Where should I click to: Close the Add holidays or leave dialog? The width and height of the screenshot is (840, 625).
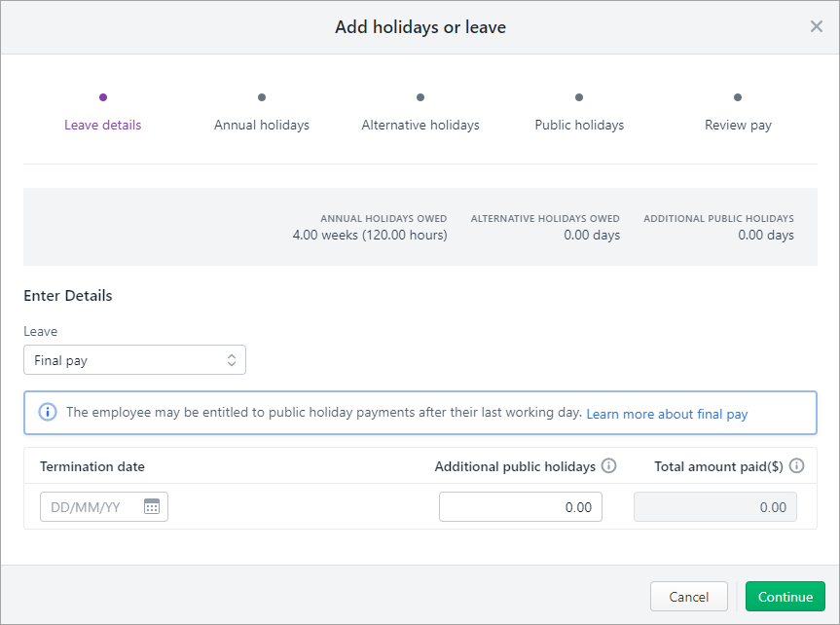[x=816, y=26]
